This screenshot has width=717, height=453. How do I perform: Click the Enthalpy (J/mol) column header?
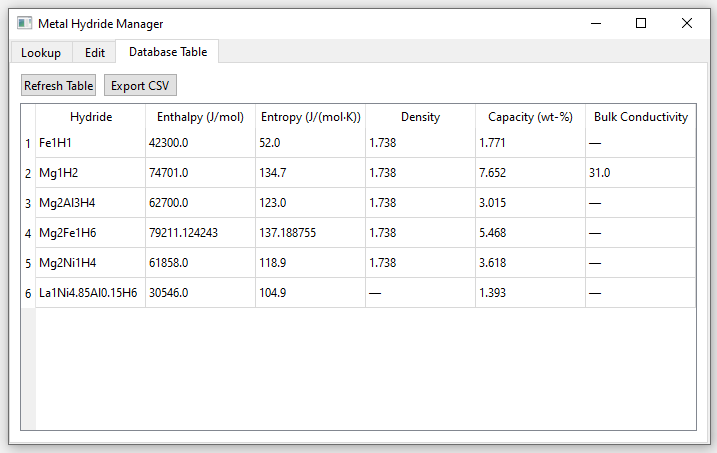200,117
